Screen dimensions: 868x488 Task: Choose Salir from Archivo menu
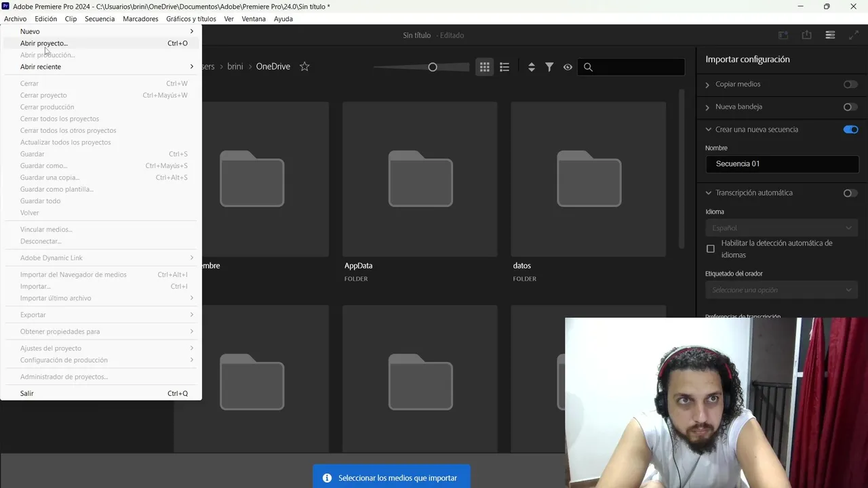[x=101, y=393]
